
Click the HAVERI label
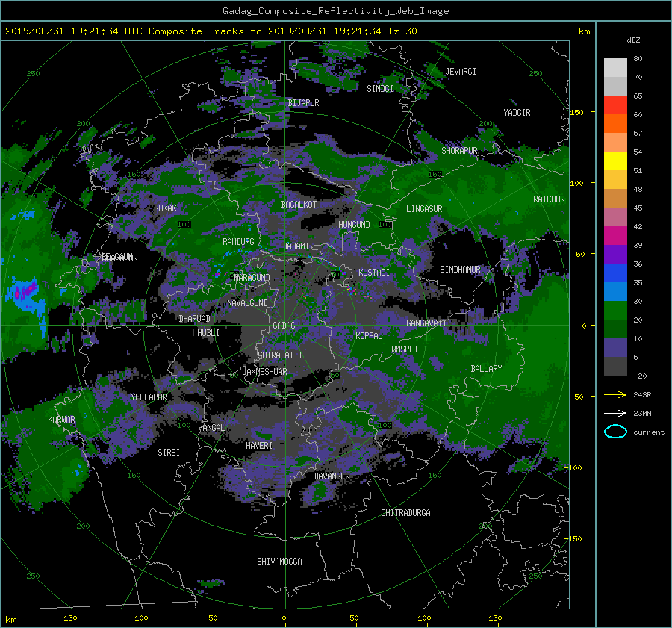259,447
